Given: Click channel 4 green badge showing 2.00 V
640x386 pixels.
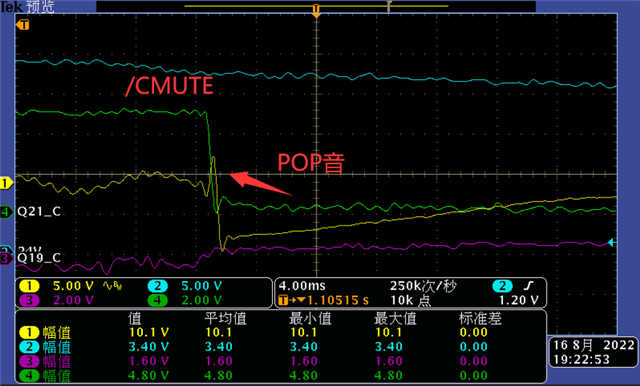Looking at the screenshot, I should click(158, 301).
